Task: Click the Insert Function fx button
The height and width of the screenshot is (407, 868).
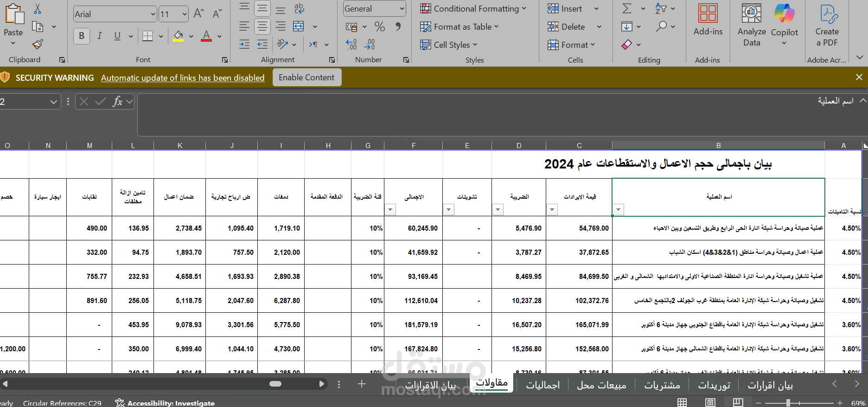Action: pos(118,102)
